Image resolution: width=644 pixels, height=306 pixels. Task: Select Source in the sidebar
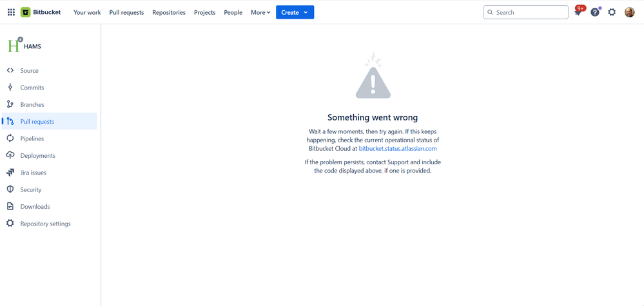[29, 71]
